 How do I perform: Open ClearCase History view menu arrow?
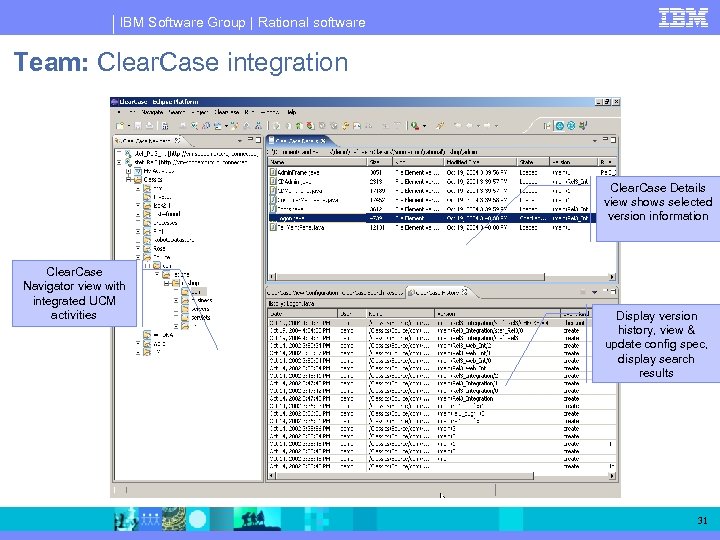click(x=595, y=292)
